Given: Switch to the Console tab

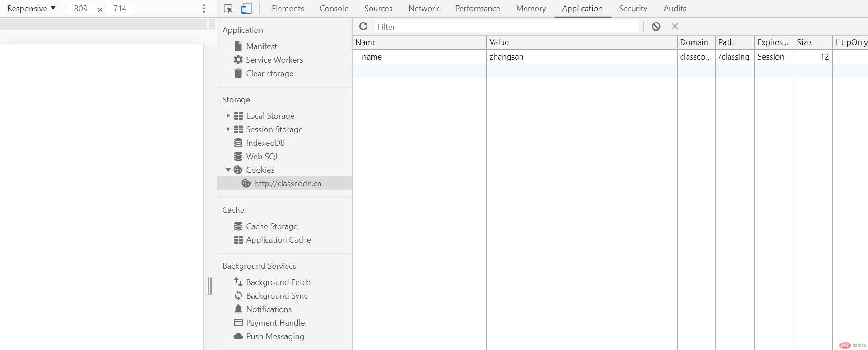Looking at the screenshot, I should (334, 9).
